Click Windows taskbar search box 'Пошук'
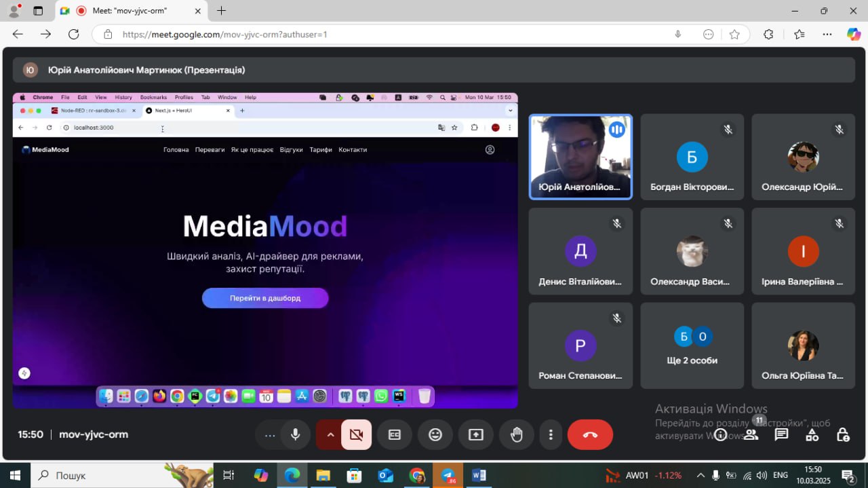The height and width of the screenshot is (488, 868). click(x=122, y=475)
